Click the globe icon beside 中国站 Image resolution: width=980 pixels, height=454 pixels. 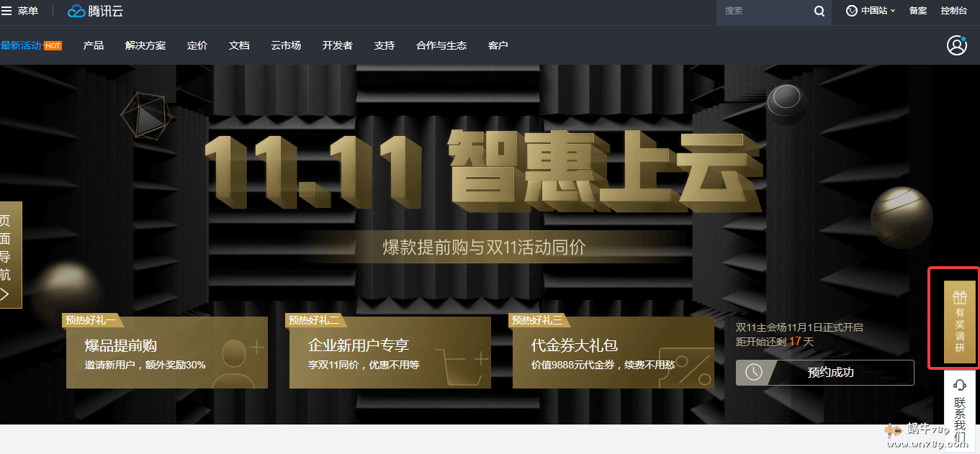pyautogui.click(x=852, y=11)
